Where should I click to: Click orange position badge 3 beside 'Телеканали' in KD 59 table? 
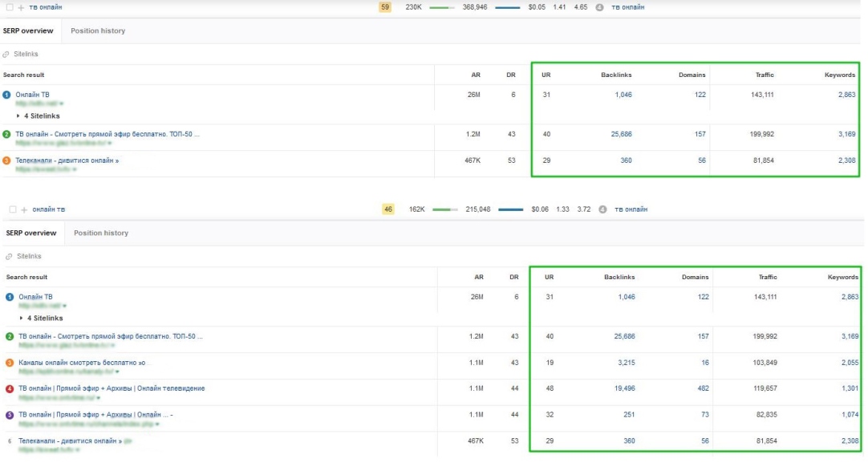coord(6,160)
